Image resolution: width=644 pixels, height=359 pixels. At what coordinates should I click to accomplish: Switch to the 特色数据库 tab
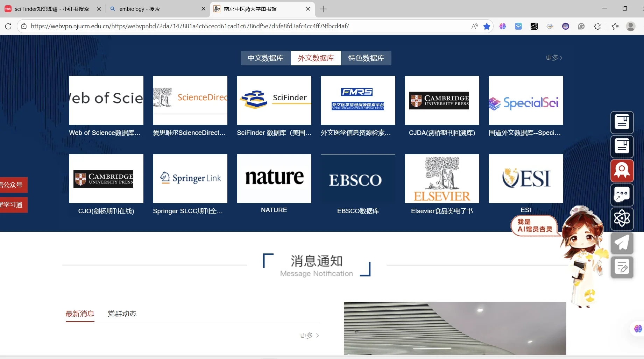point(366,58)
